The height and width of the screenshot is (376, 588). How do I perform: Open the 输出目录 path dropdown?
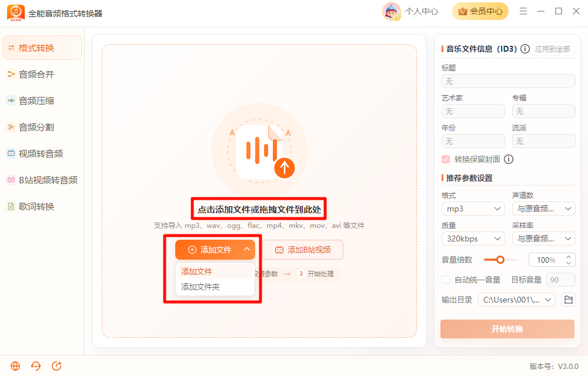pos(517,300)
